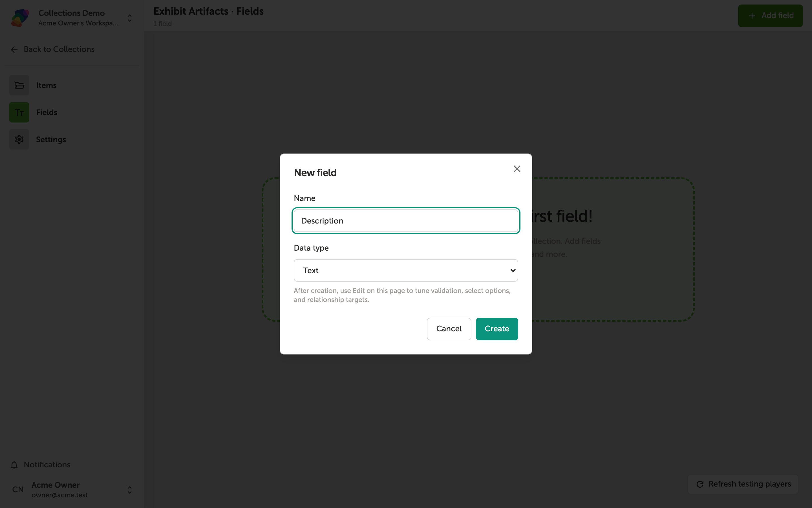Click the '1 field' count text
The width and height of the screenshot is (812, 508).
(x=162, y=23)
